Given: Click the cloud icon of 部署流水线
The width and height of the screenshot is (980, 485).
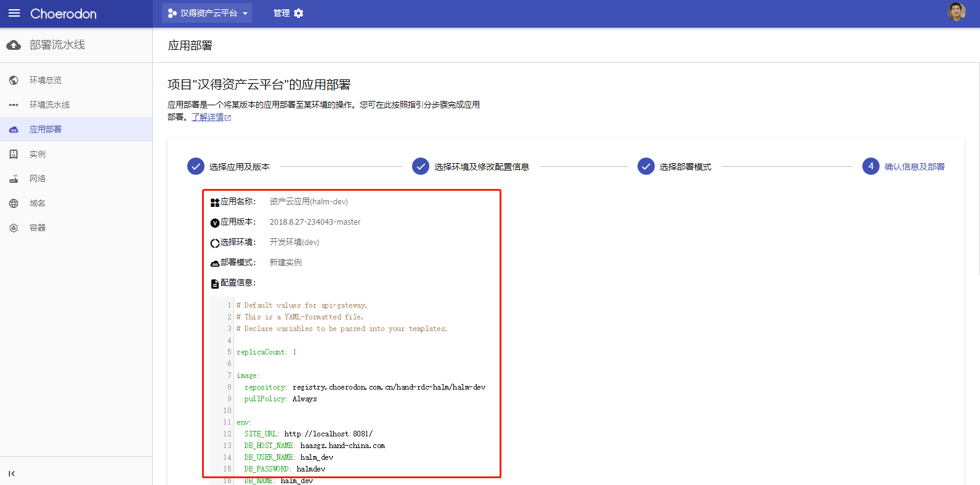Looking at the screenshot, I should tap(14, 45).
